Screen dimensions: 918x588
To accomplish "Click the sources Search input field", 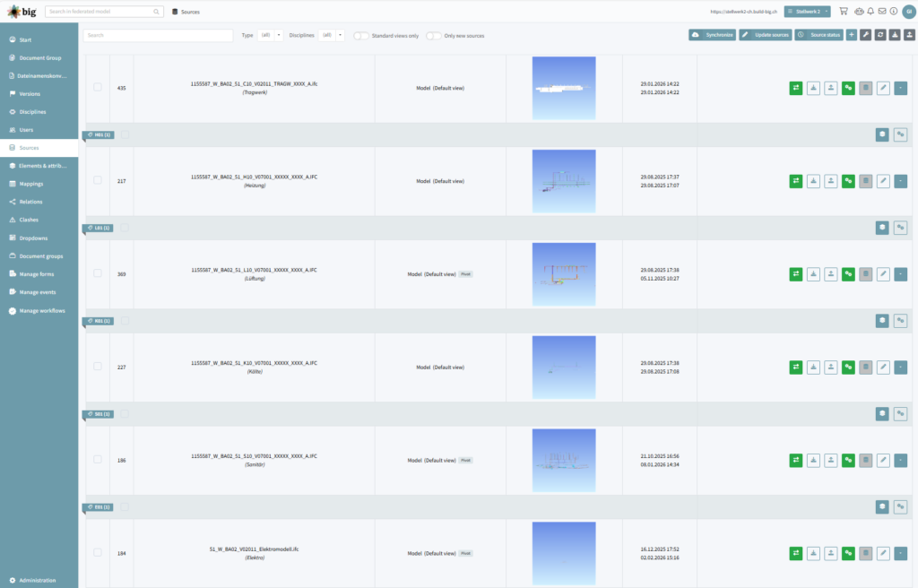I will 158,35.
